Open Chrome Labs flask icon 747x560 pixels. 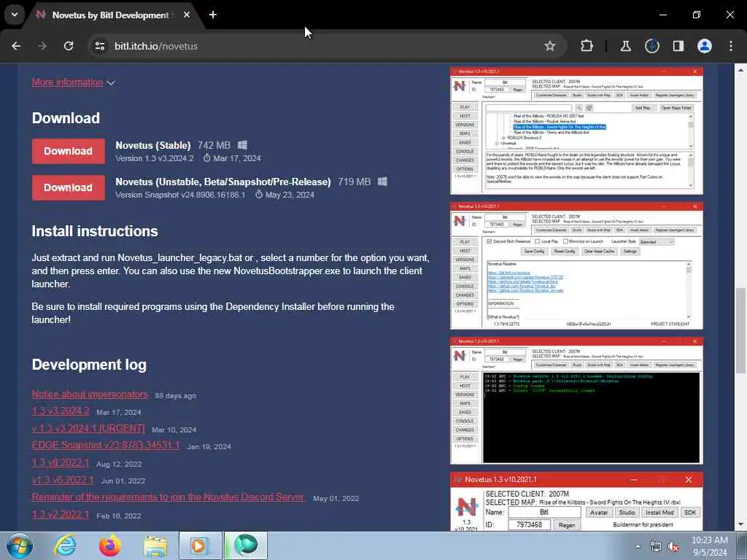click(625, 46)
